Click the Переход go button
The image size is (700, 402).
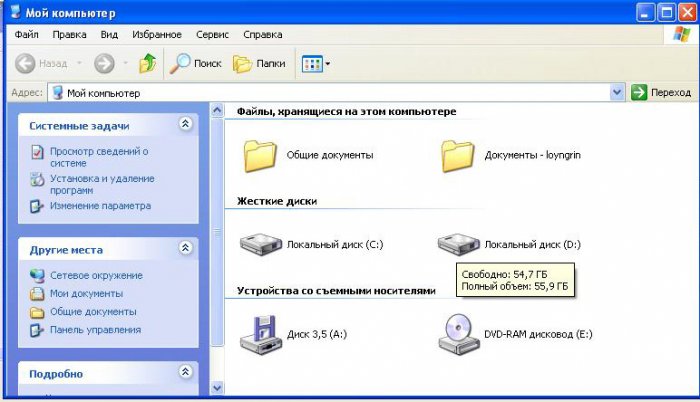[x=661, y=92]
